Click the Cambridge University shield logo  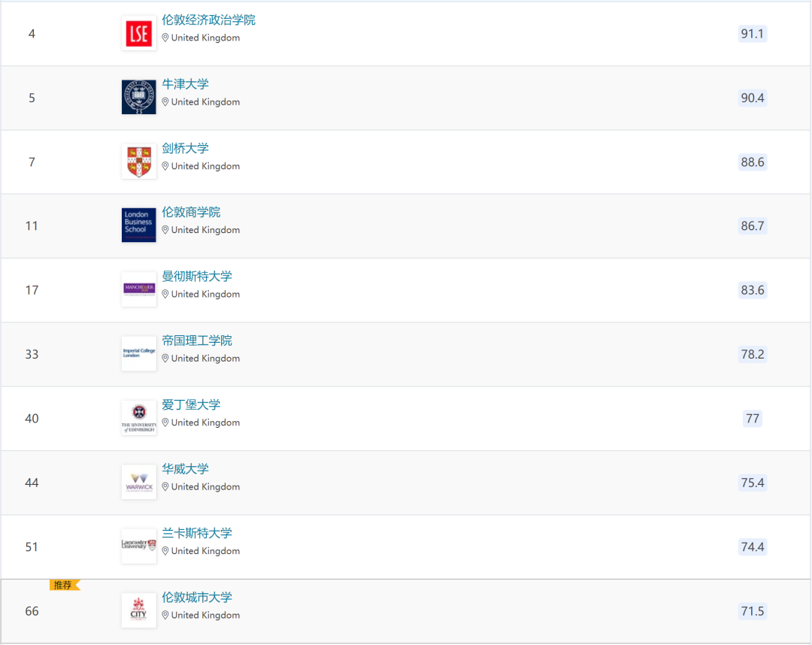pyautogui.click(x=139, y=162)
